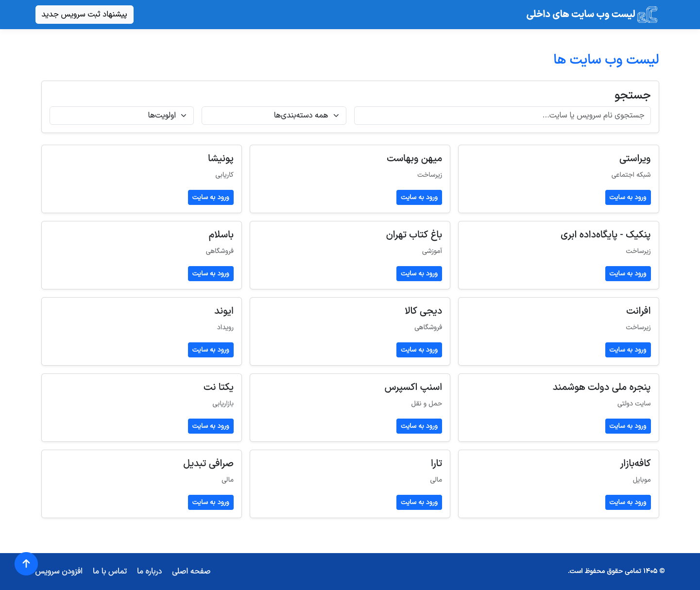Click the بازاریابی category label
700x590 pixels.
[223, 404]
